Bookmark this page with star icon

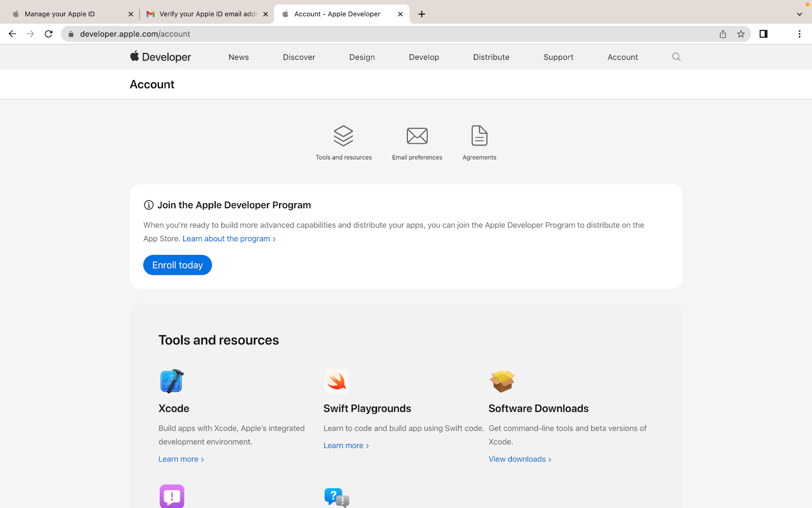(x=741, y=34)
